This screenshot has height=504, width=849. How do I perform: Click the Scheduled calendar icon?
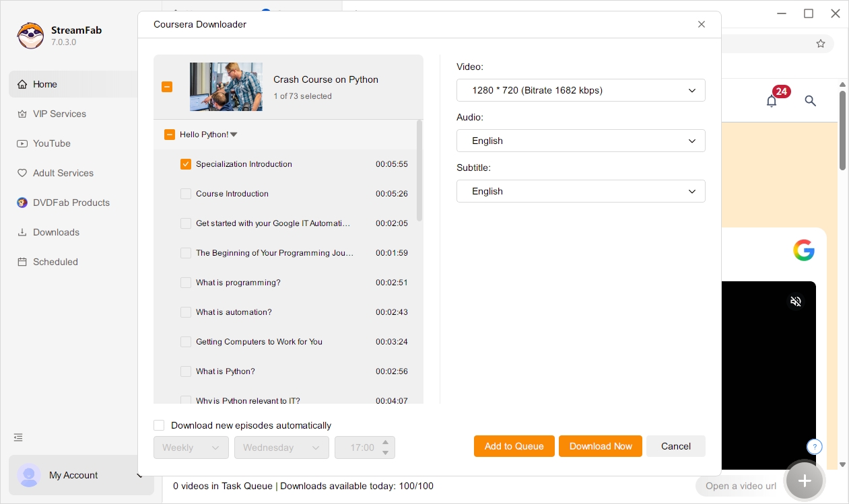(x=22, y=262)
